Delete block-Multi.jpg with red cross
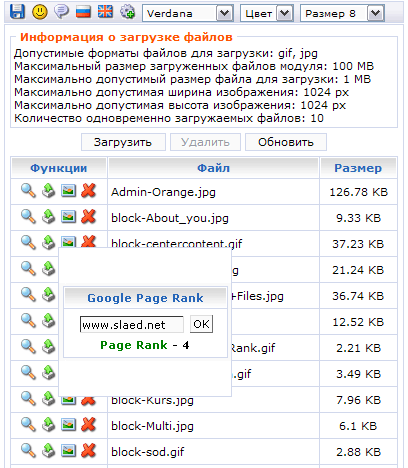The image size is (408, 468). tap(89, 425)
